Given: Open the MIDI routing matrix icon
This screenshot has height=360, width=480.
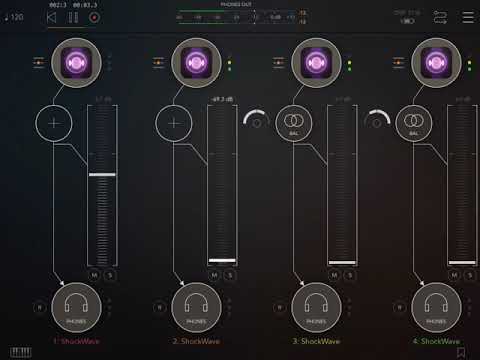Looking at the screenshot, I should click(440, 17).
